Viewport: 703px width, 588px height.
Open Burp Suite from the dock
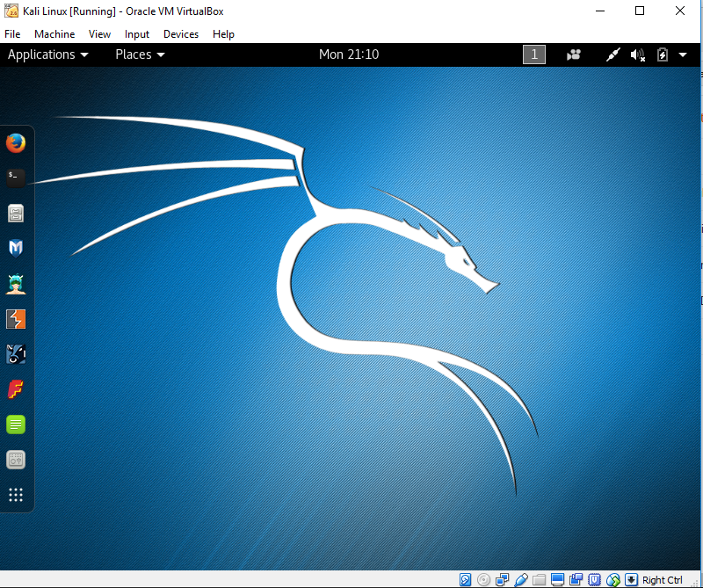(16, 319)
